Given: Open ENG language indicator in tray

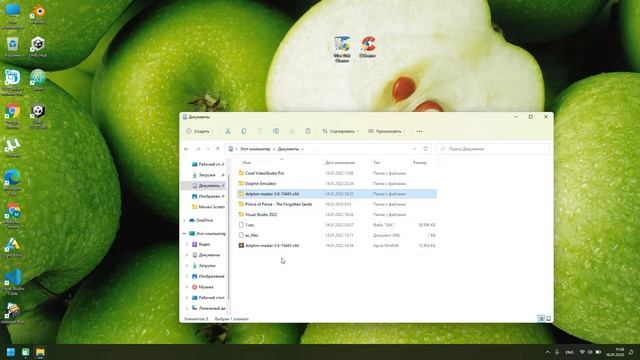Looking at the screenshot, I should [569, 352].
